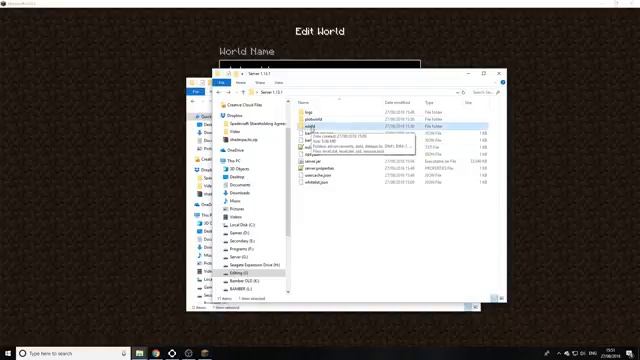Open the Windows Start menu
The width and height of the screenshot is (640, 360).
pos(8,353)
